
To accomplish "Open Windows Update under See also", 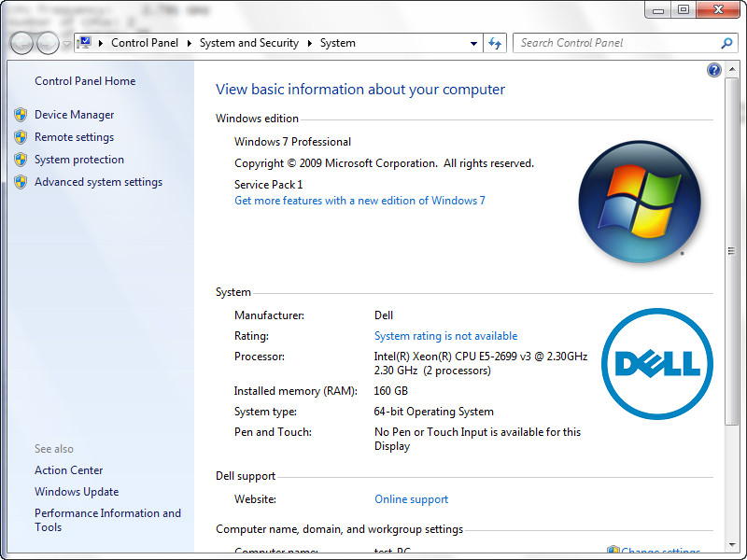I will 77,492.
